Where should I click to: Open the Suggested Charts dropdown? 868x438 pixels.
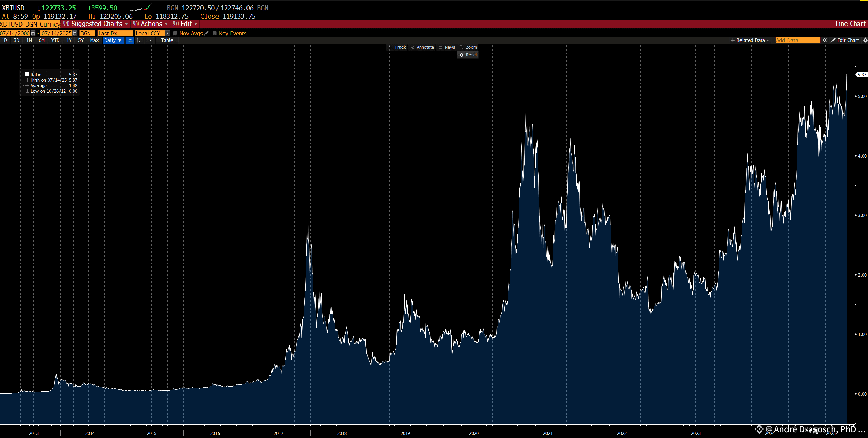coord(95,24)
